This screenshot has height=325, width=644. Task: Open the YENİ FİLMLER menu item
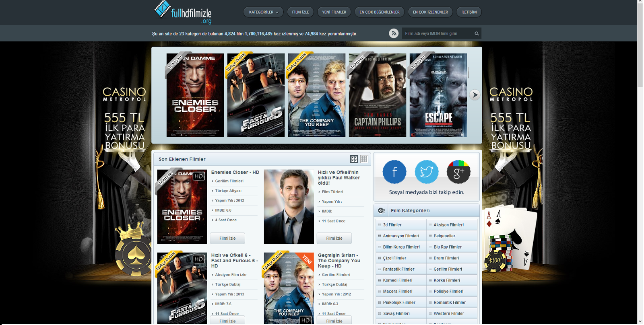pos(334,12)
